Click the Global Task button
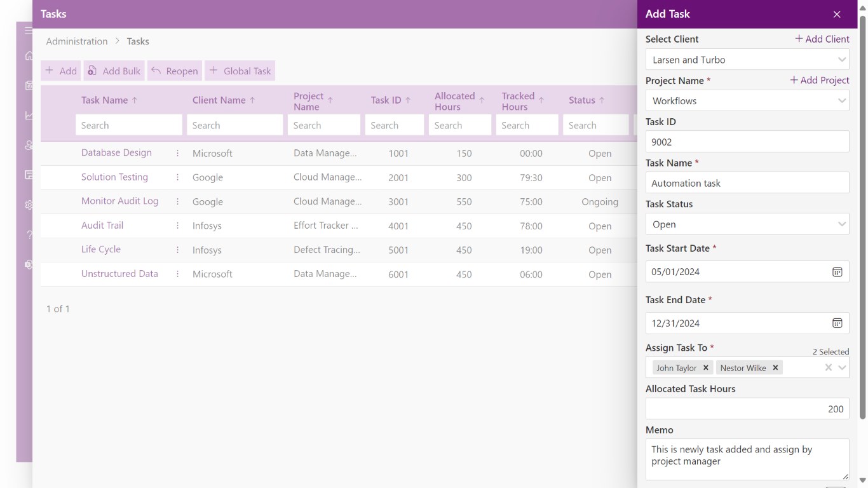The image size is (868, 488). [240, 71]
